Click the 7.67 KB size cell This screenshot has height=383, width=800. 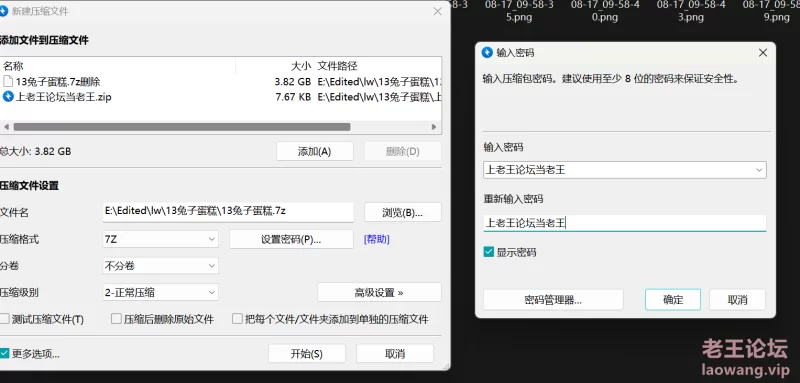292,96
